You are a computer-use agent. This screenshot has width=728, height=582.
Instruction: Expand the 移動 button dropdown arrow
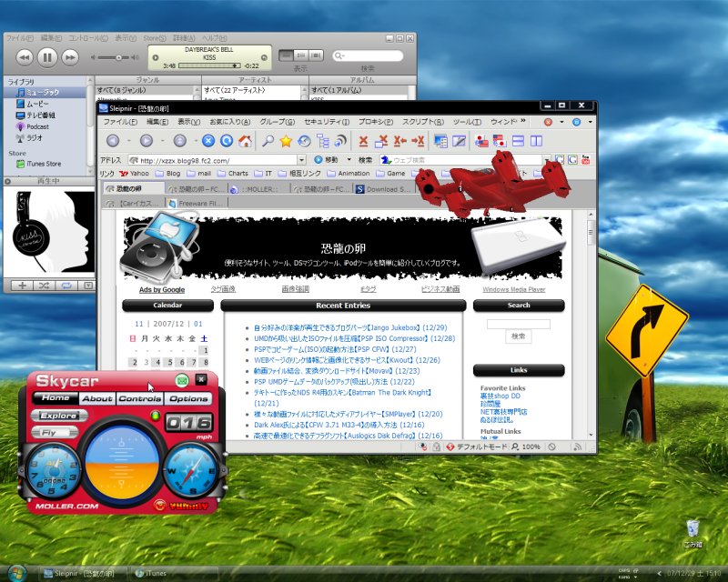coord(349,160)
